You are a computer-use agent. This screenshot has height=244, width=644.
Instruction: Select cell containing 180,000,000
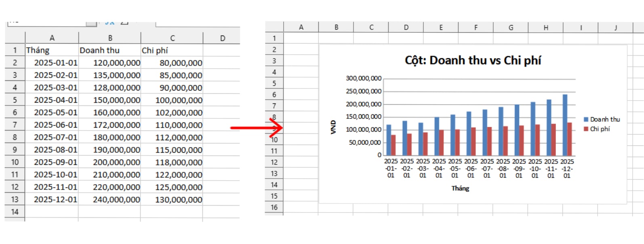point(109,137)
